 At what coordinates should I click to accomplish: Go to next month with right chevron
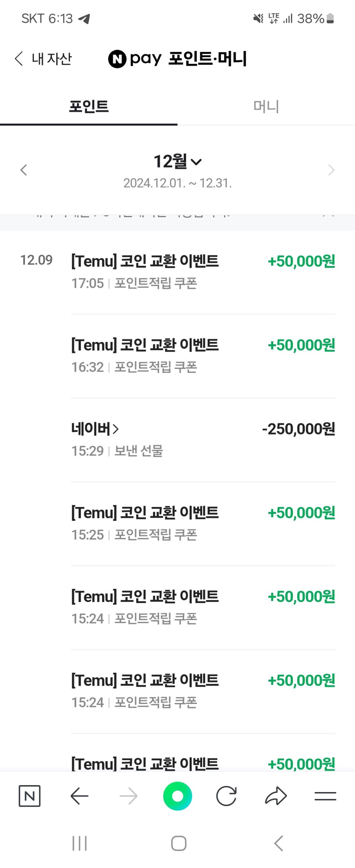pyautogui.click(x=331, y=170)
